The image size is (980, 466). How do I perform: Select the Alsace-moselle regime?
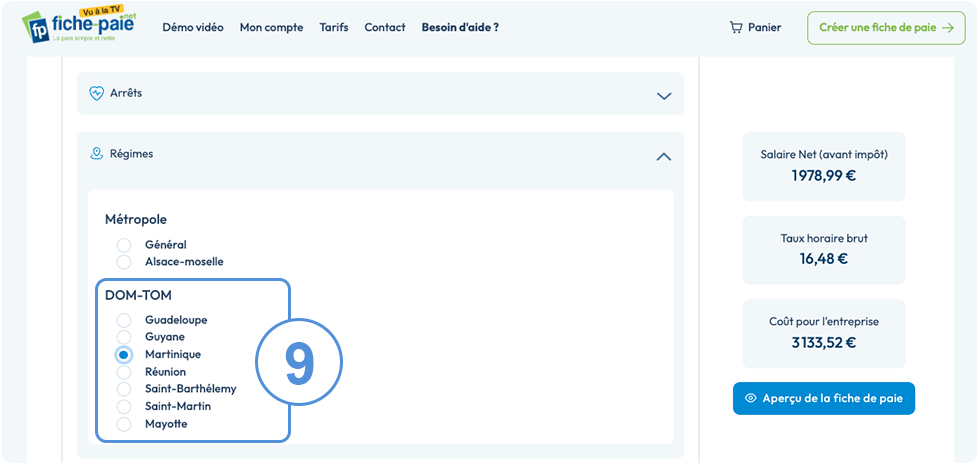(x=124, y=262)
